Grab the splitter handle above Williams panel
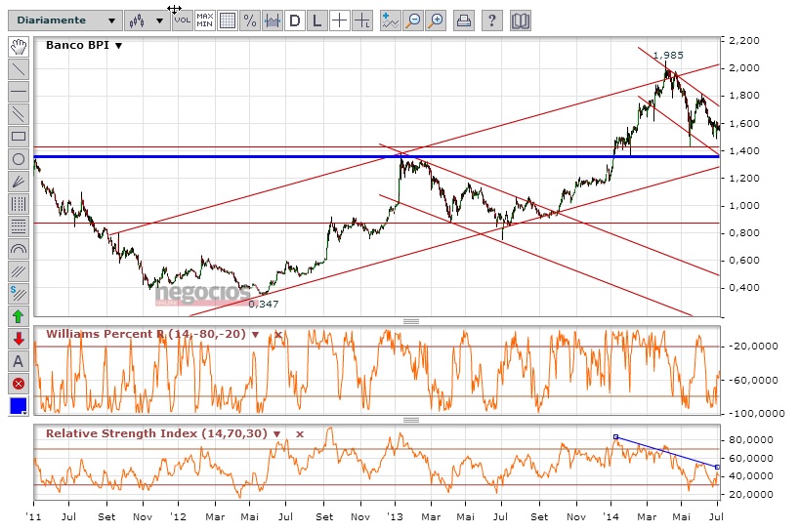800x532 pixels. pos(411,321)
